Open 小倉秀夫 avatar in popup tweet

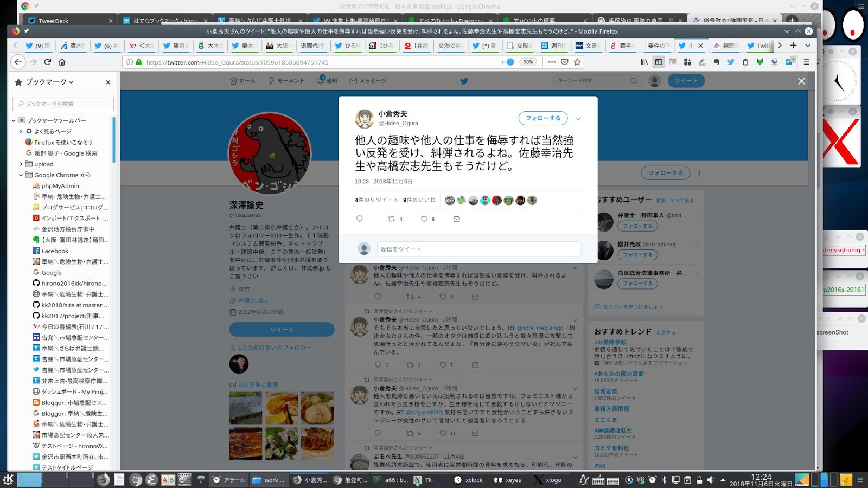(x=364, y=118)
